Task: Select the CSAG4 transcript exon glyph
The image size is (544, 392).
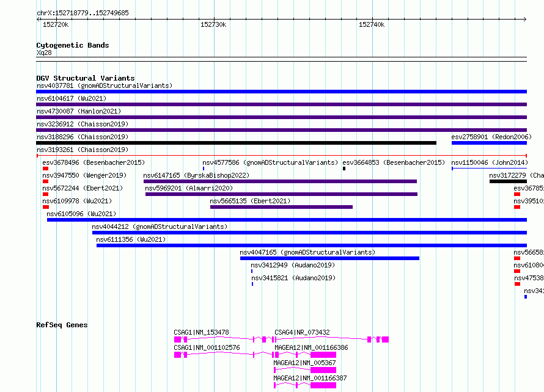Action: tap(331, 339)
